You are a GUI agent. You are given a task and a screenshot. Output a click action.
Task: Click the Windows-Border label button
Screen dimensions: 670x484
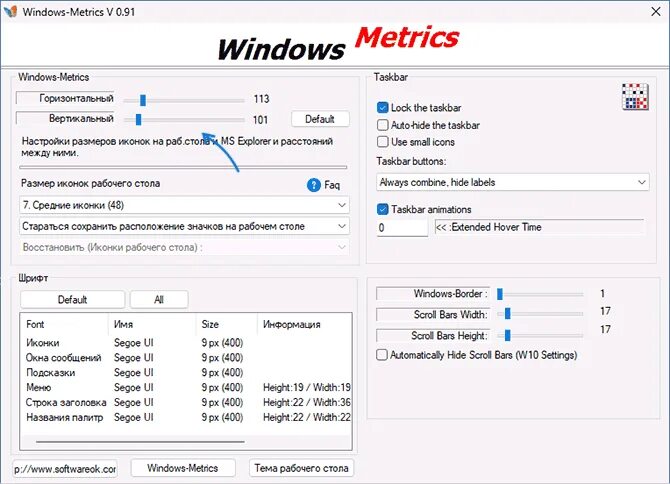tap(433, 293)
